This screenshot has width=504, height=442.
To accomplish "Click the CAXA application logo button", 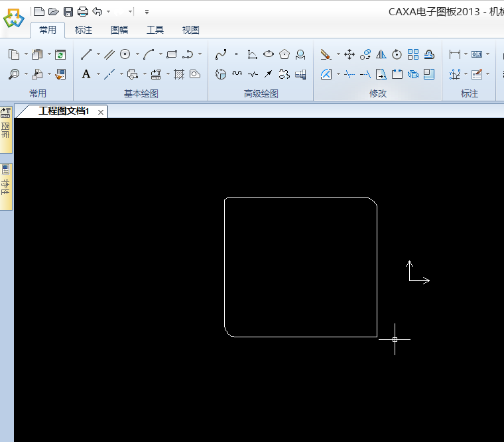I will pos(14,18).
